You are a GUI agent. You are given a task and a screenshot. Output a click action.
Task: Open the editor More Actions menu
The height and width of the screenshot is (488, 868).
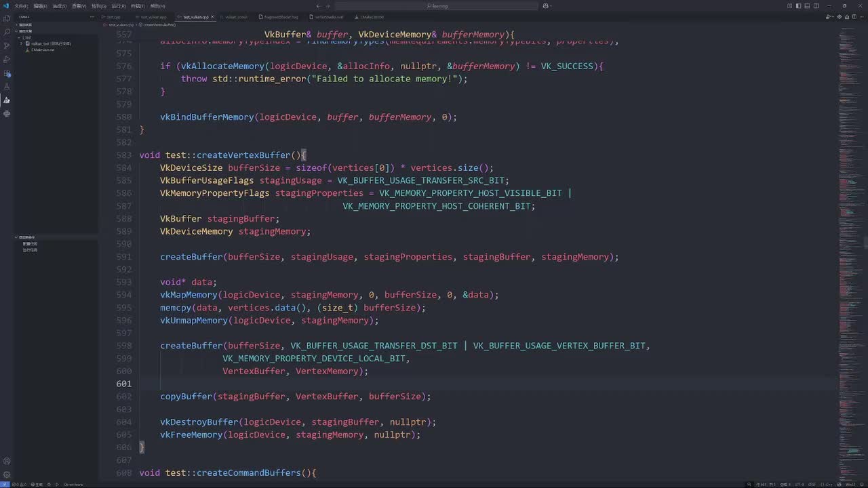861,17
